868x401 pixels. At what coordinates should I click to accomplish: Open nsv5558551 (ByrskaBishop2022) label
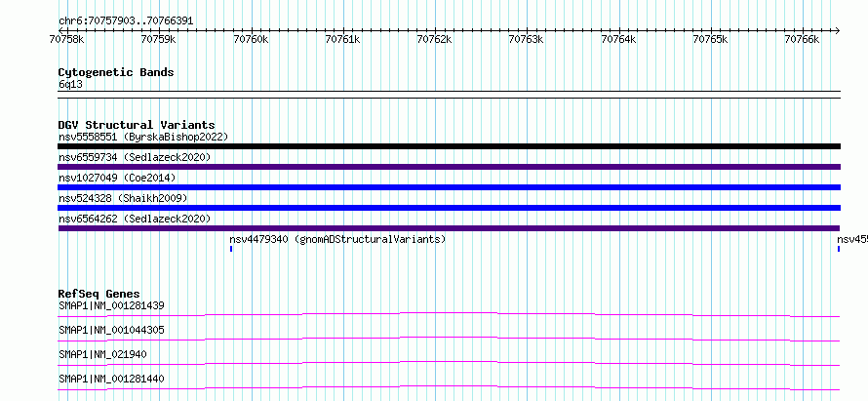143,137
